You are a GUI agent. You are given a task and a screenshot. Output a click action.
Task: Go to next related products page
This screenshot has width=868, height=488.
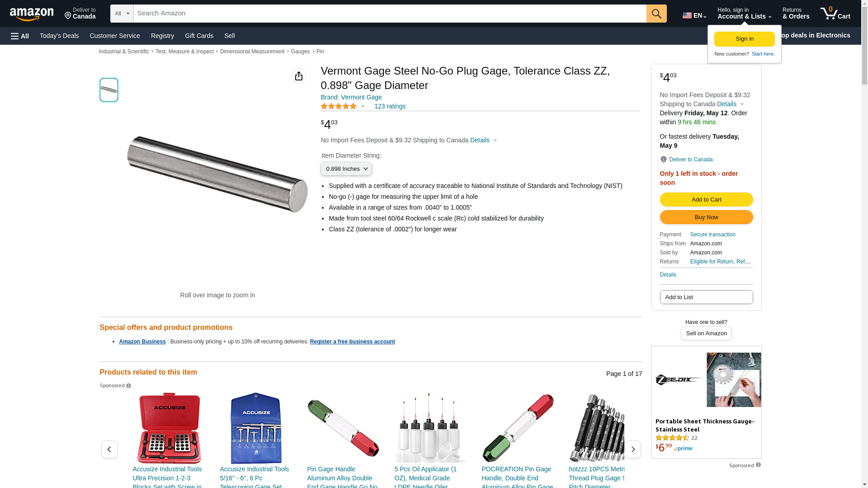(633, 449)
